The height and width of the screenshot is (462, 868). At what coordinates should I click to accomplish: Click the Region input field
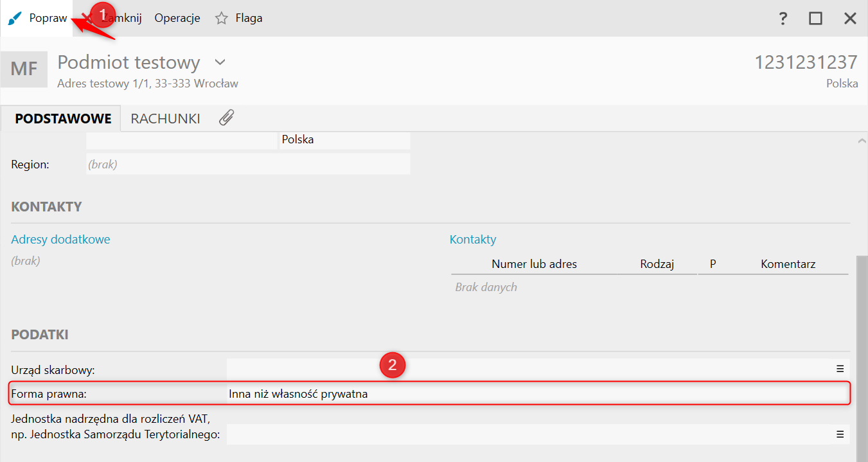[x=247, y=164]
